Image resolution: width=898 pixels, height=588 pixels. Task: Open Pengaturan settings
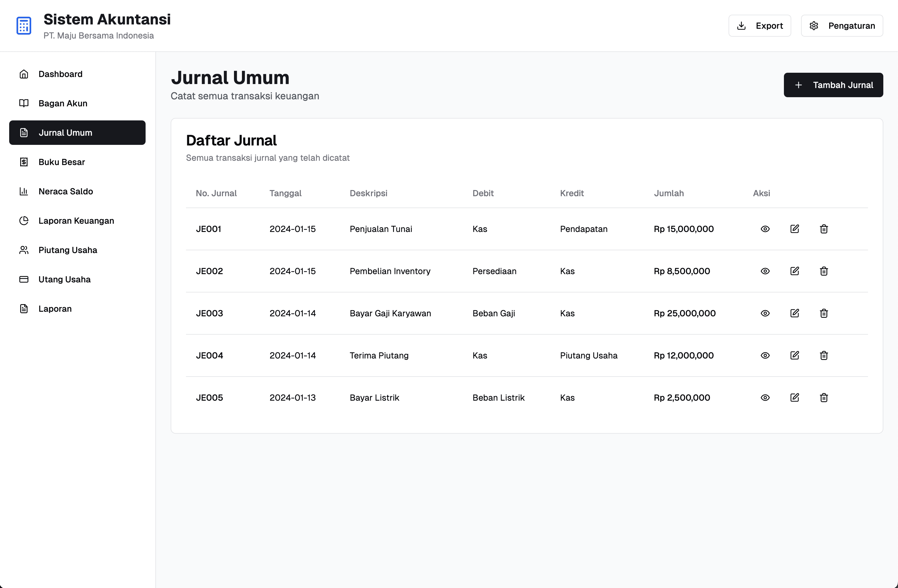coord(842,26)
